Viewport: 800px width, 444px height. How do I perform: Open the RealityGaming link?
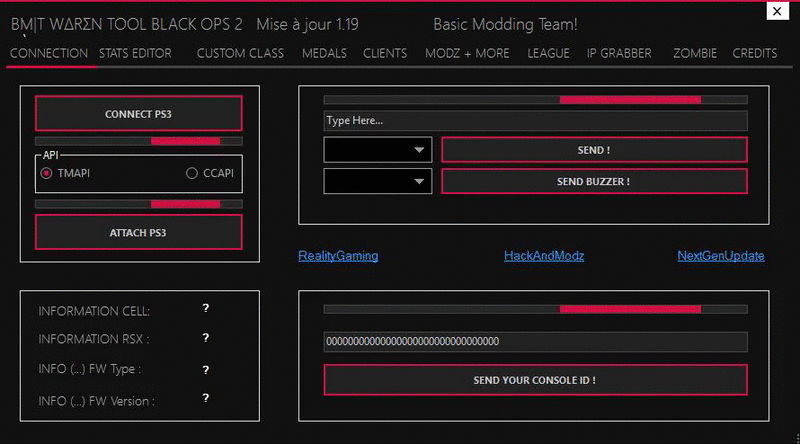[x=338, y=256]
